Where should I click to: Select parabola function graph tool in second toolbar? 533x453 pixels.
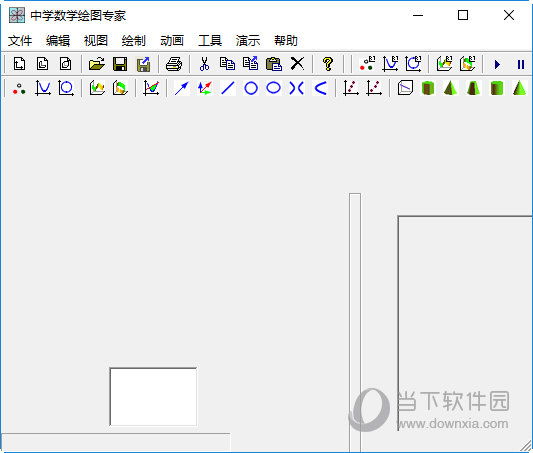43,88
